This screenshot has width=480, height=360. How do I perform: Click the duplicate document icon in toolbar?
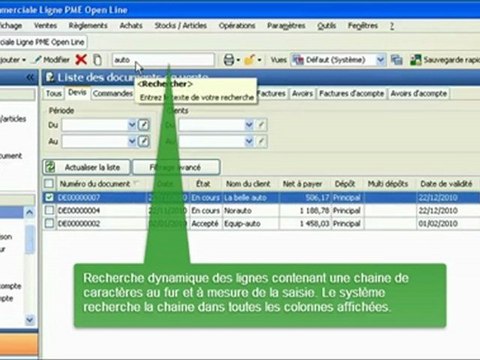pyautogui.click(x=97, y=60)
